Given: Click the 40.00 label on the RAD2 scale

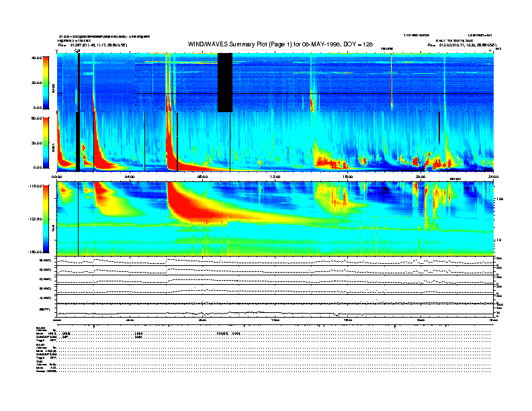Looking at the screenshot, I should [36, 58].
